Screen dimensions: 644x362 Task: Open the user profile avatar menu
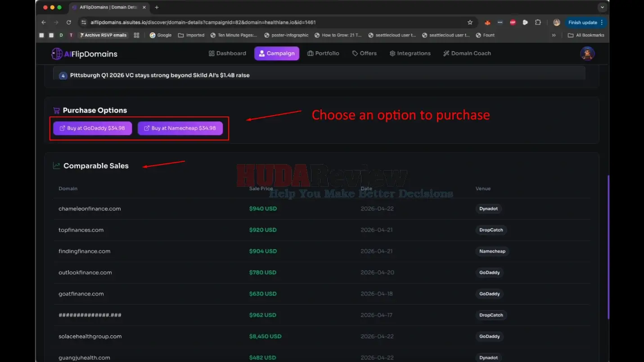(587, 54)
